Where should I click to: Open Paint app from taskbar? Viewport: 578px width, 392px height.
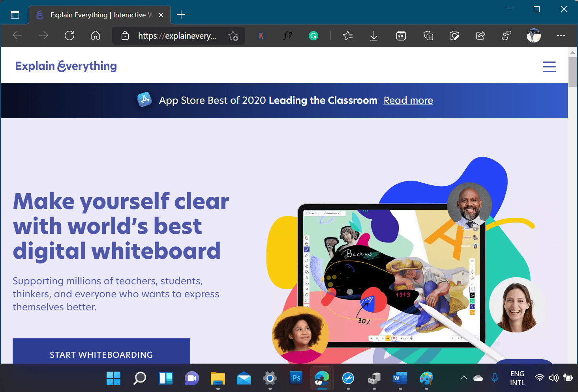(426, 379)
